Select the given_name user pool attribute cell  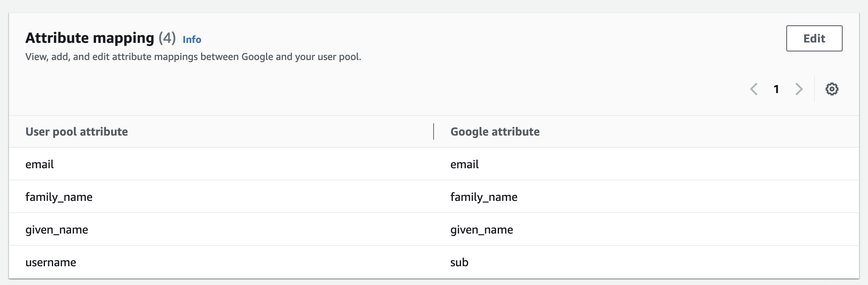click(57, 229)
